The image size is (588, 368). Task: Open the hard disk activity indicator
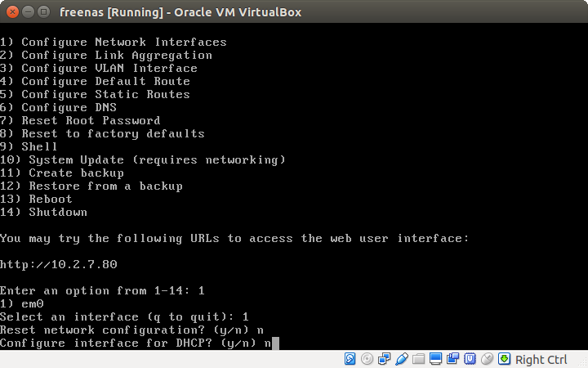(x=350, y=359)
